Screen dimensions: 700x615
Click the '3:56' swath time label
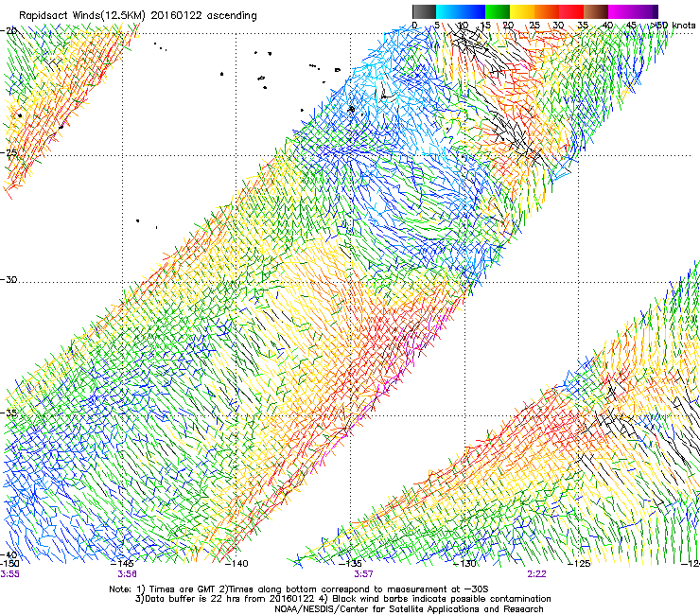[x=128, y=574]
